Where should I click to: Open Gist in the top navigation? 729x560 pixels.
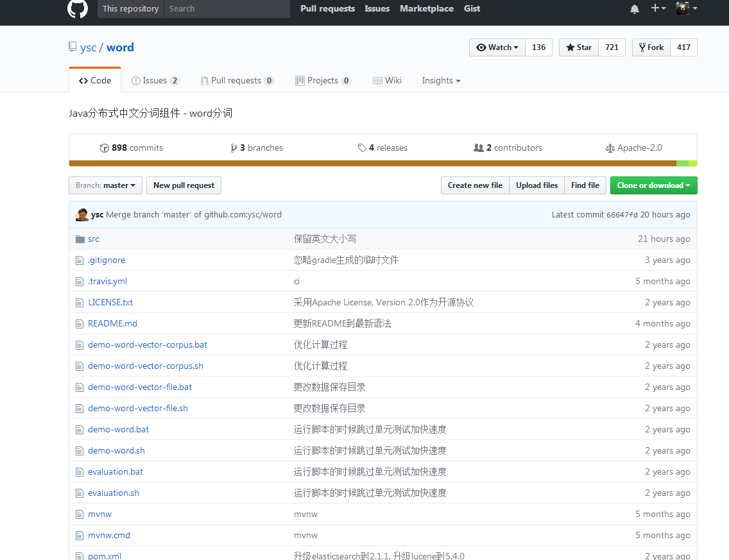[472, 8]
